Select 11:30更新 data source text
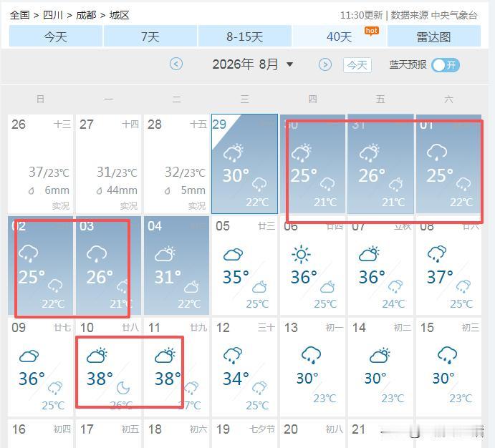This screenshot has width=495, height=448. (x=408, y=15)
